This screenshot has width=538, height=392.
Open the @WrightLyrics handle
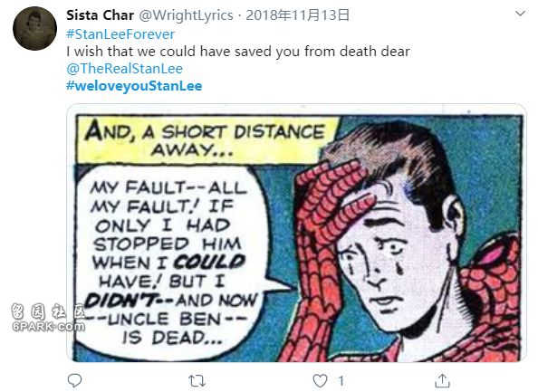pyautogui.click(x=186, y=15)
